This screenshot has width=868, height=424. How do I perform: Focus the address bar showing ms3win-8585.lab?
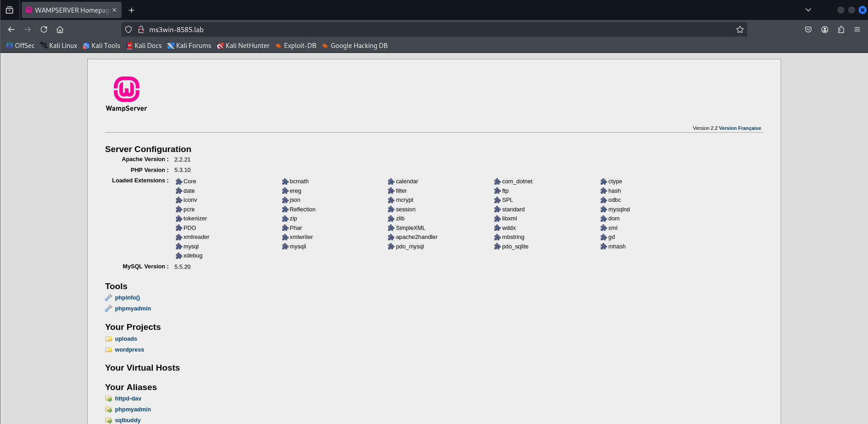pyautogui.click(x=434, y=29)
